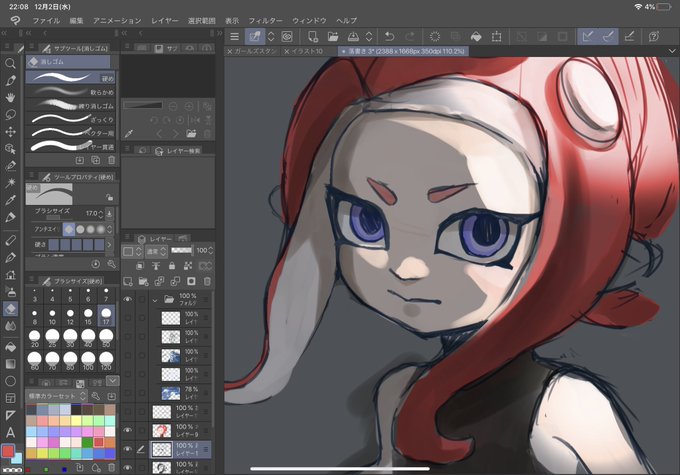
Task: Select the 練り消しゴム eraser sub tool
Action: [x=71, y=105]
